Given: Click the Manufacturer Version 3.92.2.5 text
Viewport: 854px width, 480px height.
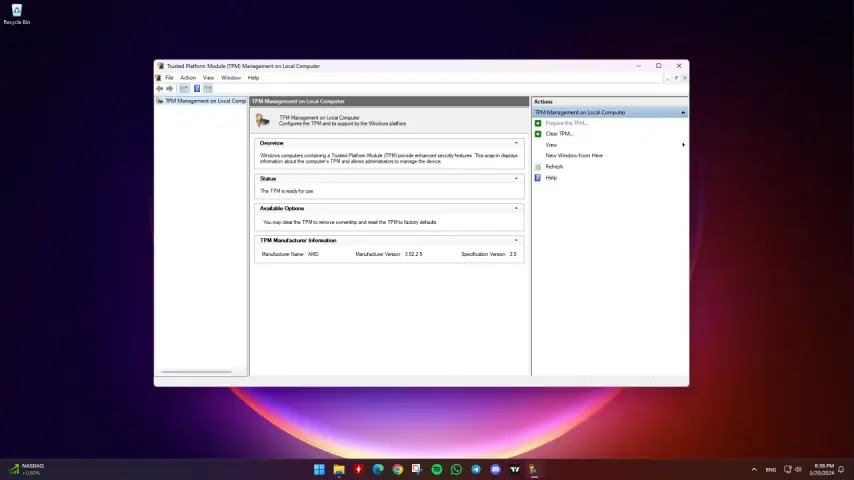Looking at the screenshot, I should pyautogui.click(x=389, y=254).
